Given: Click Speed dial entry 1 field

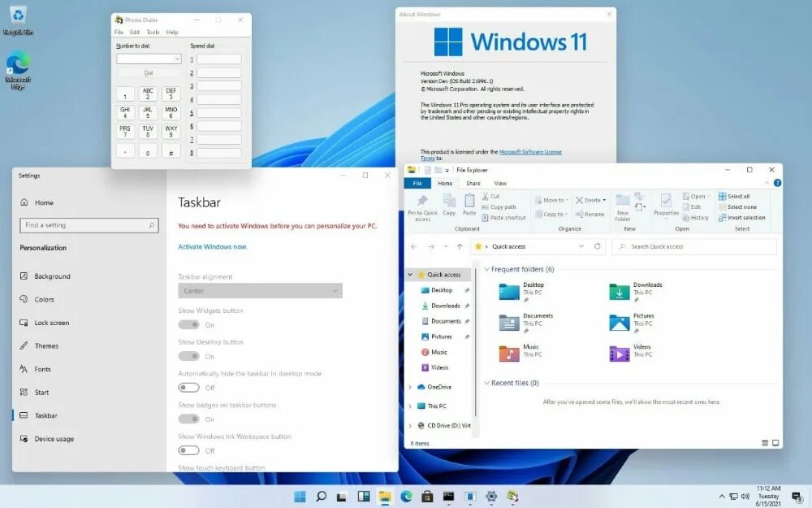Looking at the screenshot, I should pyautogui.click(x=219, y=59).
